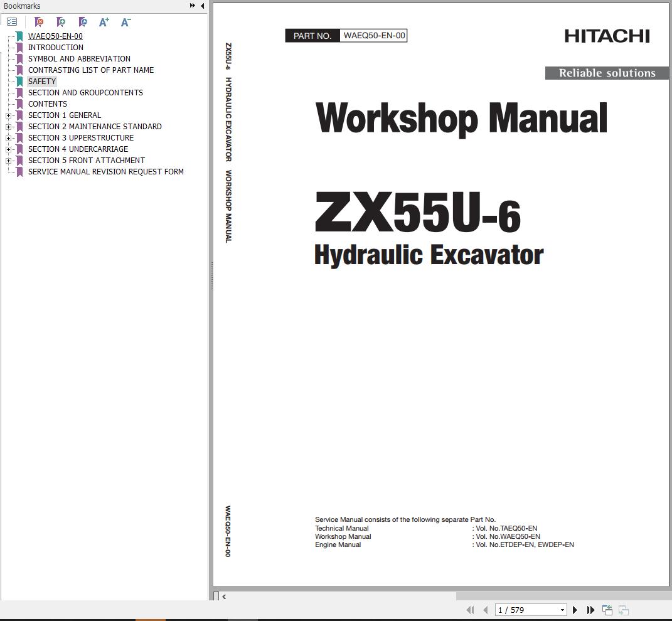The image size is (672, 621).
Task: Open the INTRODUCTION bookmark
Action: [56, 48]
